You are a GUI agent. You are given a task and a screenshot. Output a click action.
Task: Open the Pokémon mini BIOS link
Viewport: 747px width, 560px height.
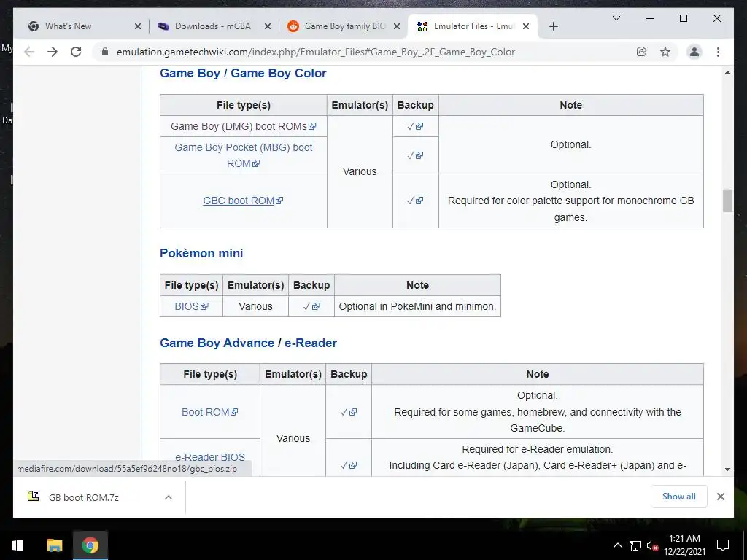point(191,306)
